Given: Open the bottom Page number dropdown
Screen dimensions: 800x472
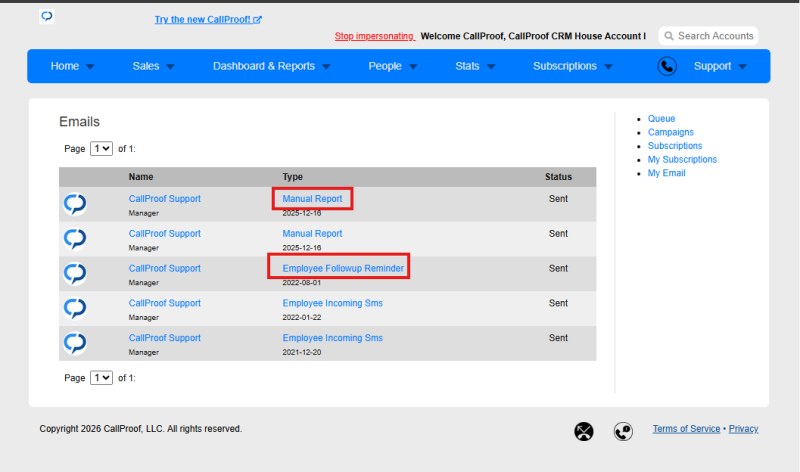Looking at the screenshot, I should coord(102,378).
